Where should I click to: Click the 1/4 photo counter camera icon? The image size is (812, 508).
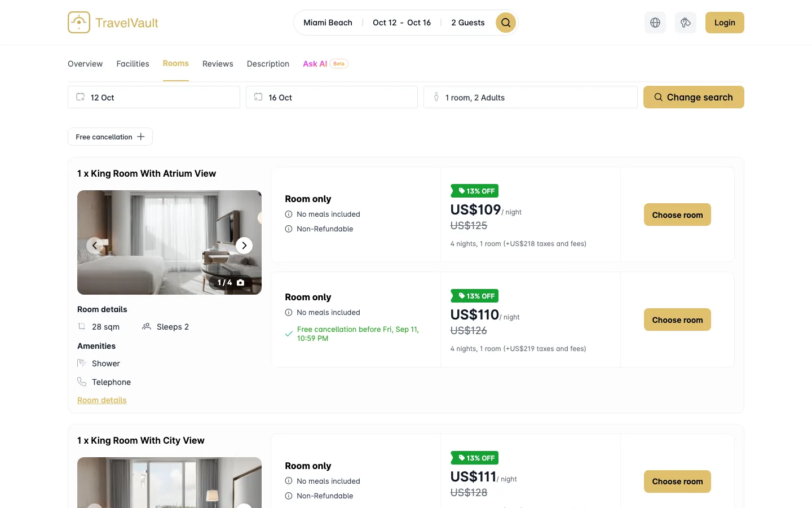(x=241, y=282)
